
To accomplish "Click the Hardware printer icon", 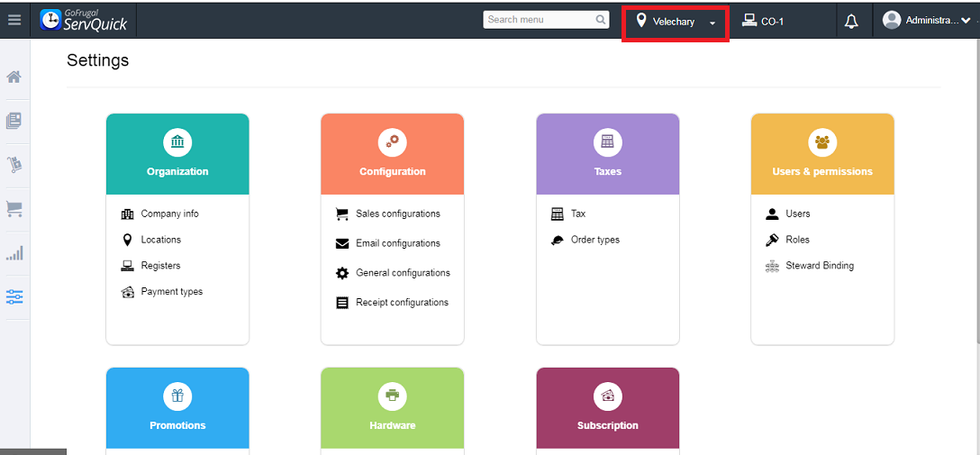I will point(392,396).
